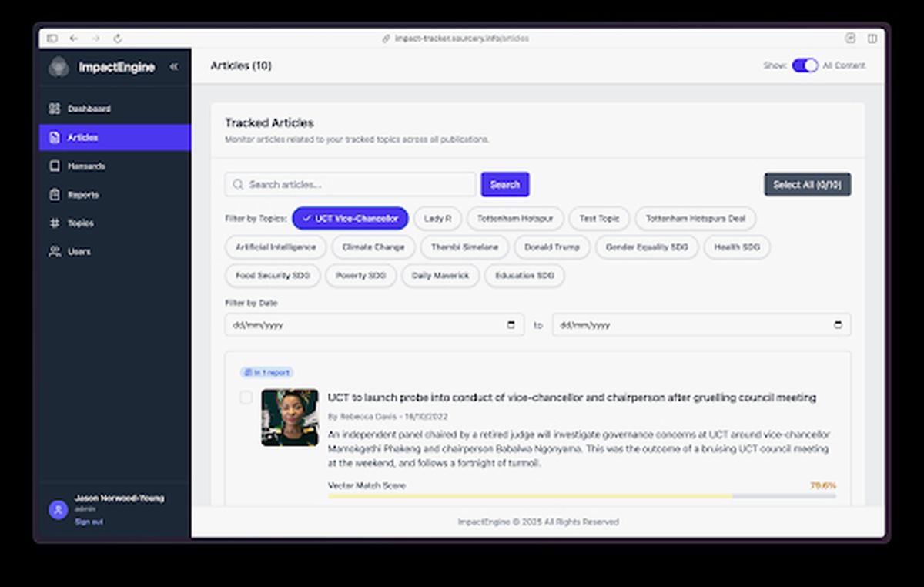Select the Food Security SDG chip

[x=273, y=276]
